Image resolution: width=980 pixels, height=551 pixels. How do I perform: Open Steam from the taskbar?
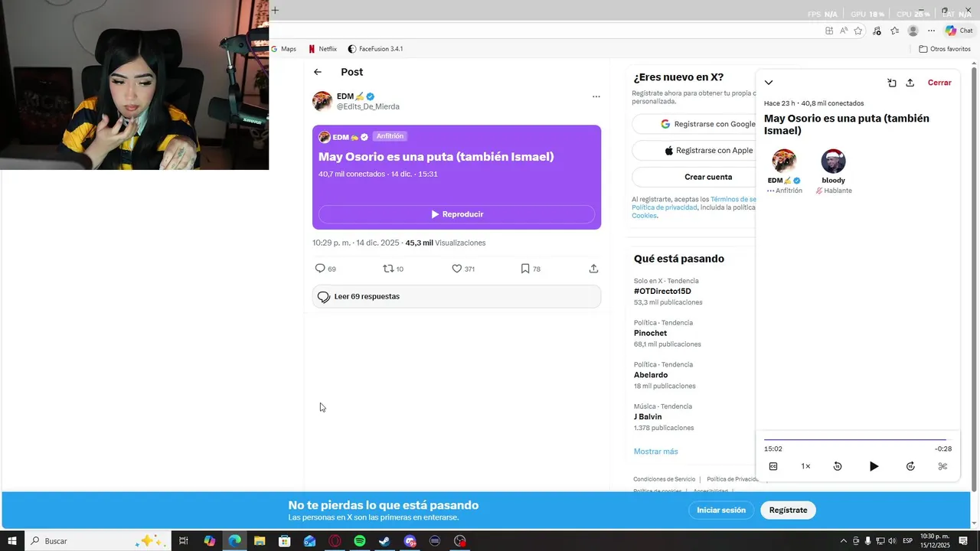click(384, 541)
